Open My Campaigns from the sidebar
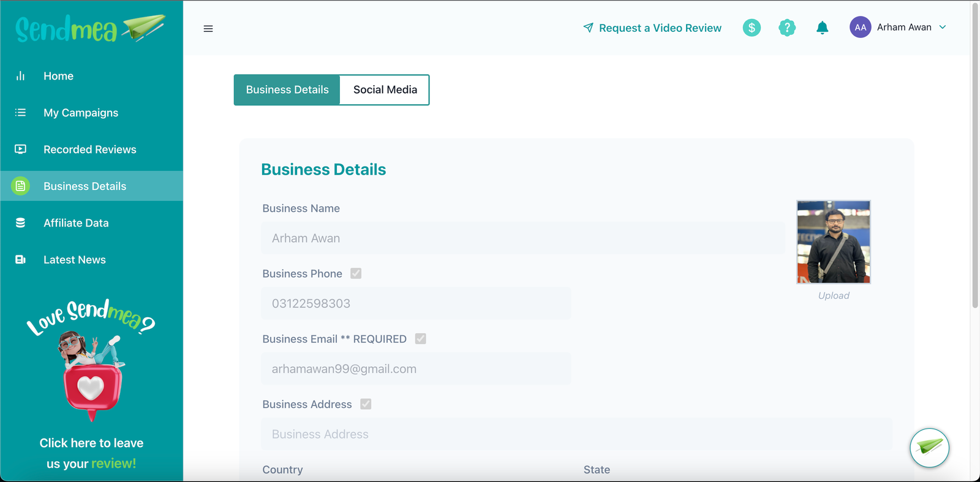 [81, 113]
